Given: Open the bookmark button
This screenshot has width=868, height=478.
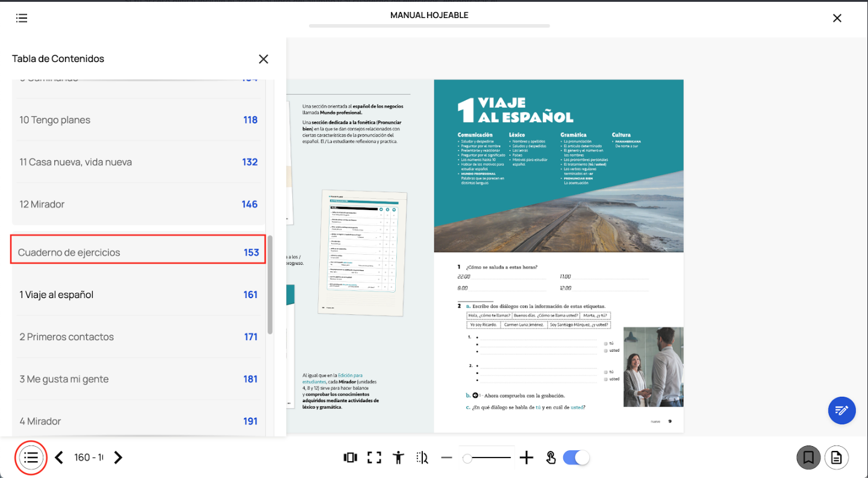Looking at the screenshot, I should click(x=808, y=458).
